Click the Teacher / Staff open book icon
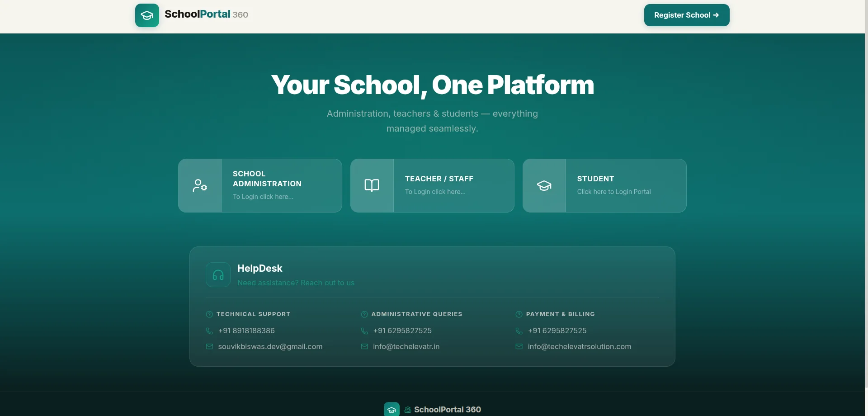 [x=372, y=185]
